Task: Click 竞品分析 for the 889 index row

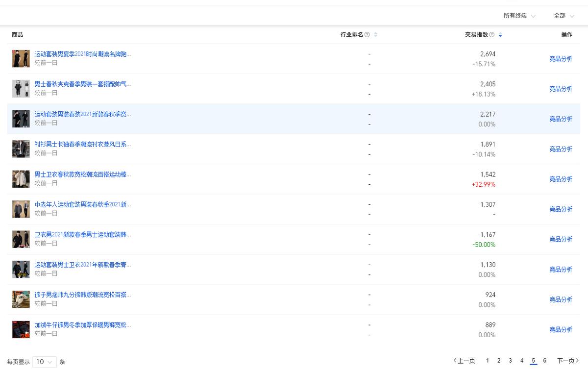Action: tap(561, 329)
